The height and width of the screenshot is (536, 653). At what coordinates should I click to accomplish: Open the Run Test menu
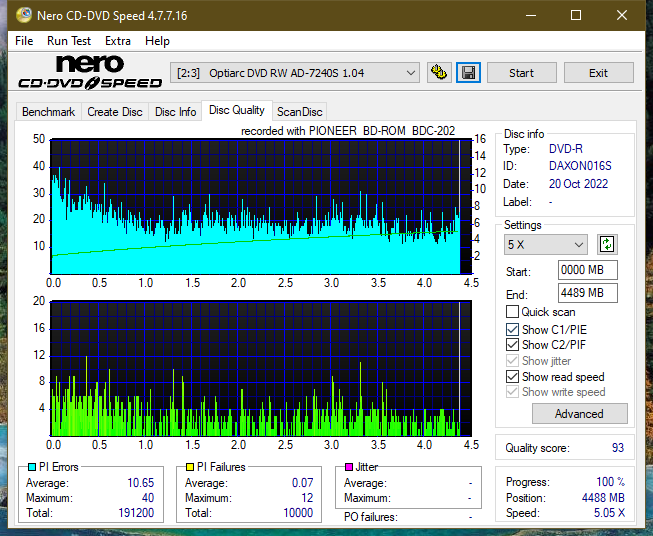pyautogui.click(x=69, y=41)
